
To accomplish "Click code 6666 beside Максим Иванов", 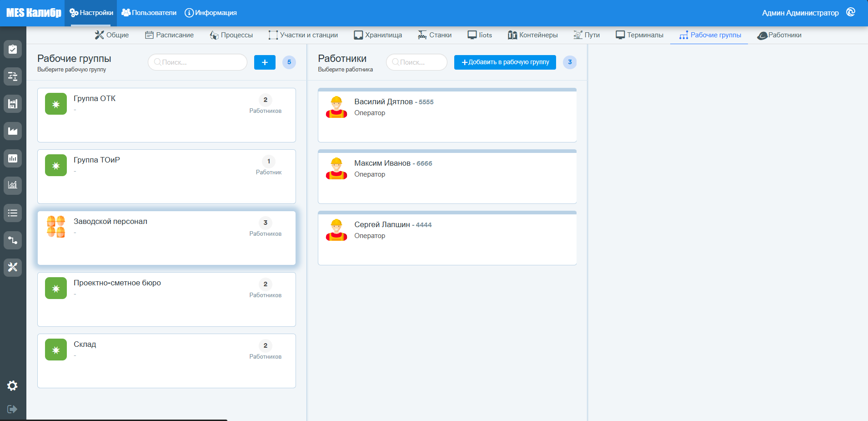I will tap(424, 163).
